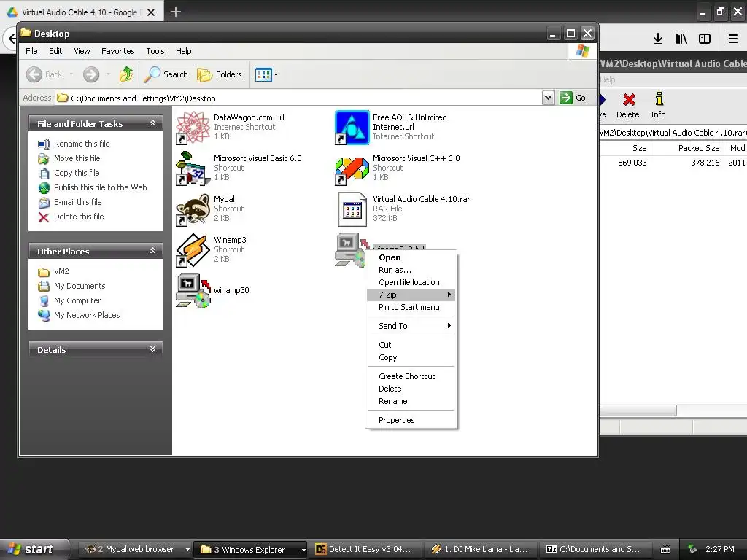Open the Search pane
Viewport: 747px width, 560px height.
tap(166, 74)
